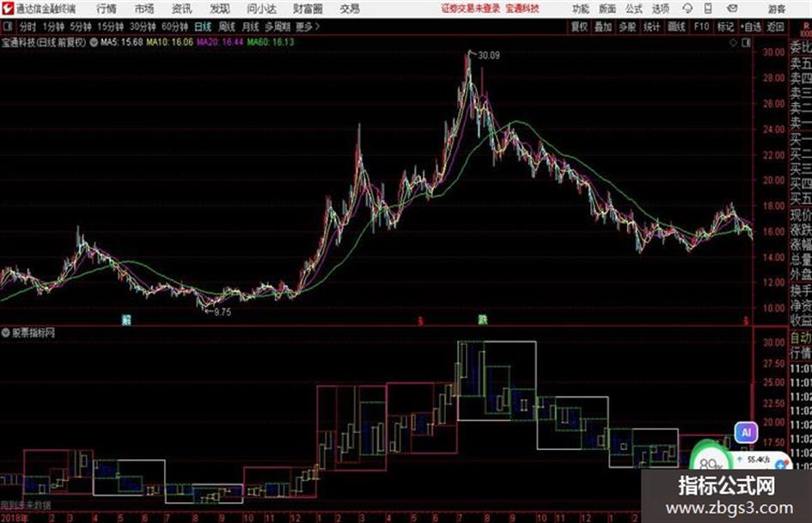Click the 证券交易未登录 login link

(470, 9)
